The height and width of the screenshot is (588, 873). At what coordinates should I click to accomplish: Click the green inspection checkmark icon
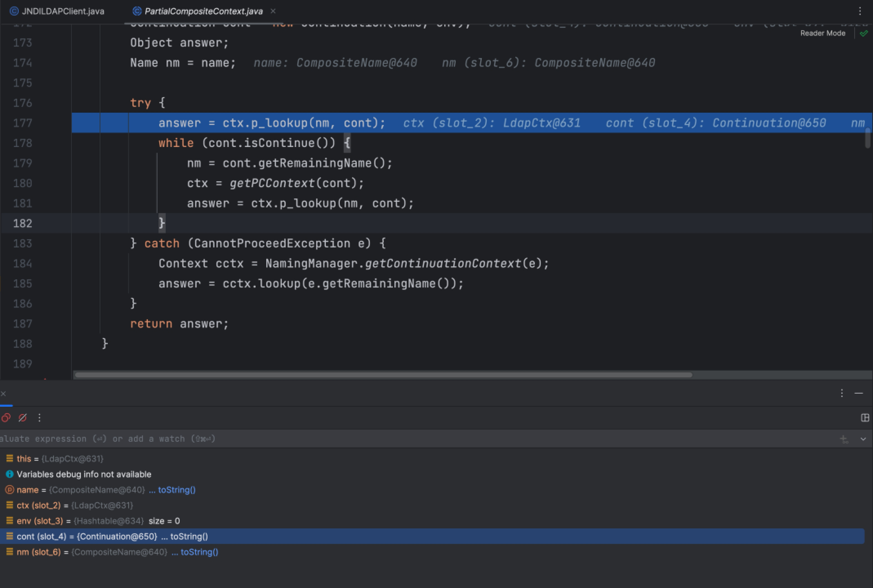coord(864,33)
